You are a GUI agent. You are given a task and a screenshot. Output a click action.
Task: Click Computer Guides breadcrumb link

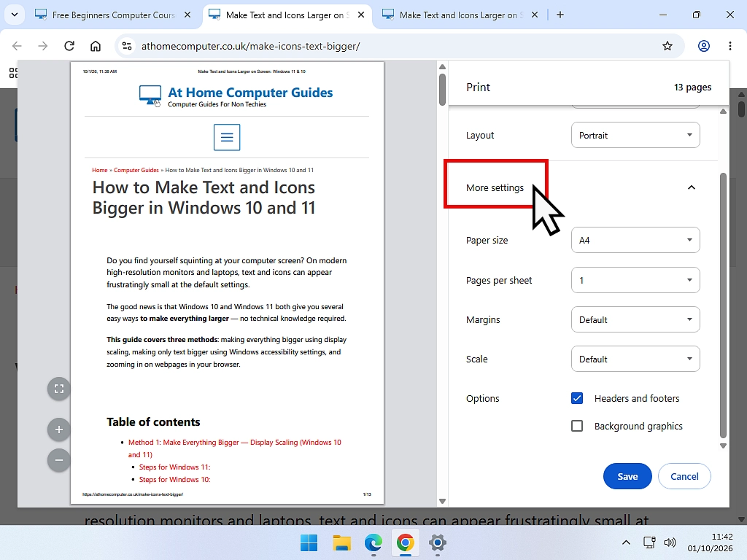point(136,170)
